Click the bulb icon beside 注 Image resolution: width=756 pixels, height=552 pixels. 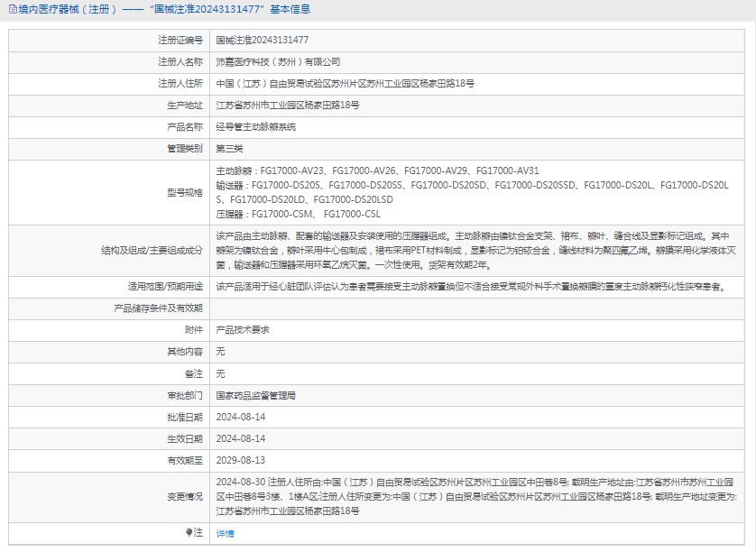click(x=189, y=533)
